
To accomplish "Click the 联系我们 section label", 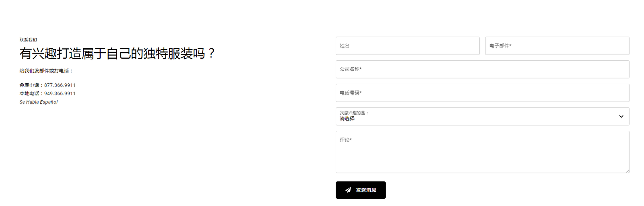I will click(28, 40).
